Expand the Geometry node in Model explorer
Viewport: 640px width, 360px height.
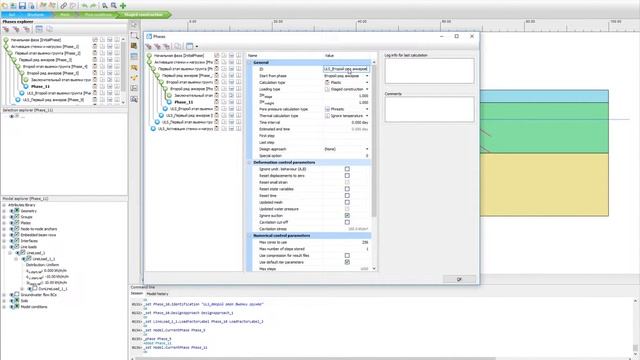click(4, 211)
